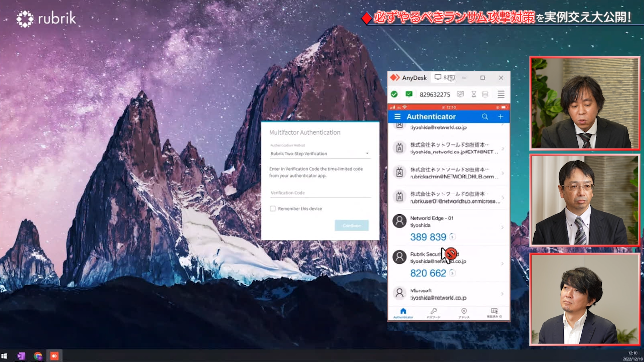644x362 pixels.
Task: Switch to the アドレス location tab
Action: (464, 313)
